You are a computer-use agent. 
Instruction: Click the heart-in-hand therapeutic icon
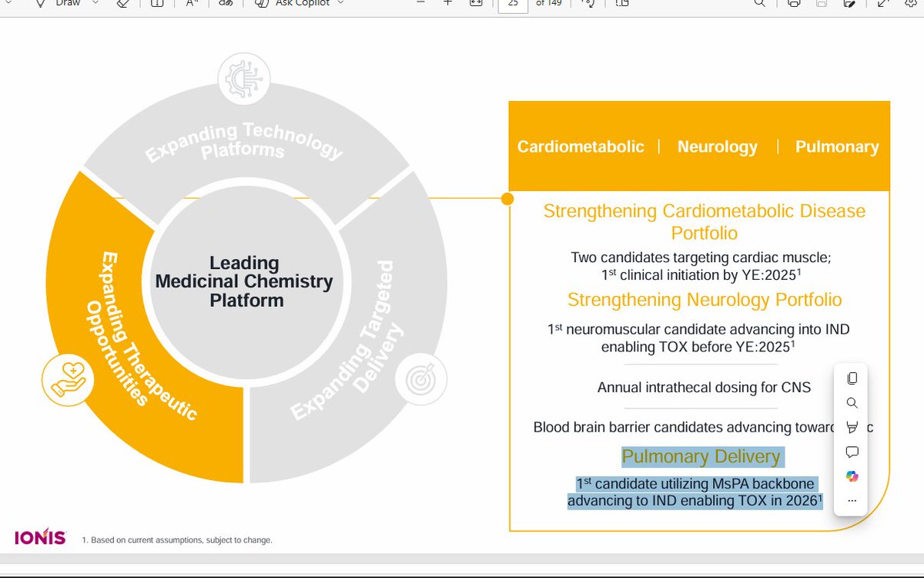point(69,378)
